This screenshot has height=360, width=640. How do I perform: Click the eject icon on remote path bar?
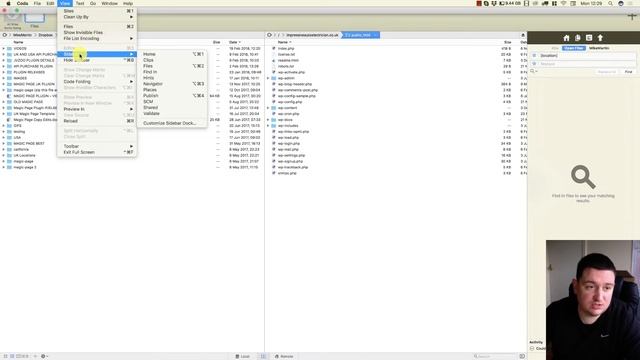(523, 36)
